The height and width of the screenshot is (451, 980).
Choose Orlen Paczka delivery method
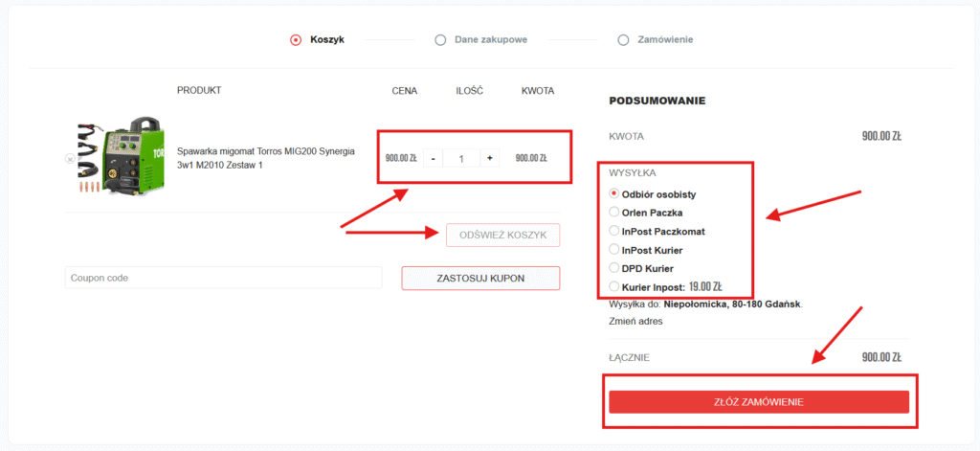pos(614,212)
